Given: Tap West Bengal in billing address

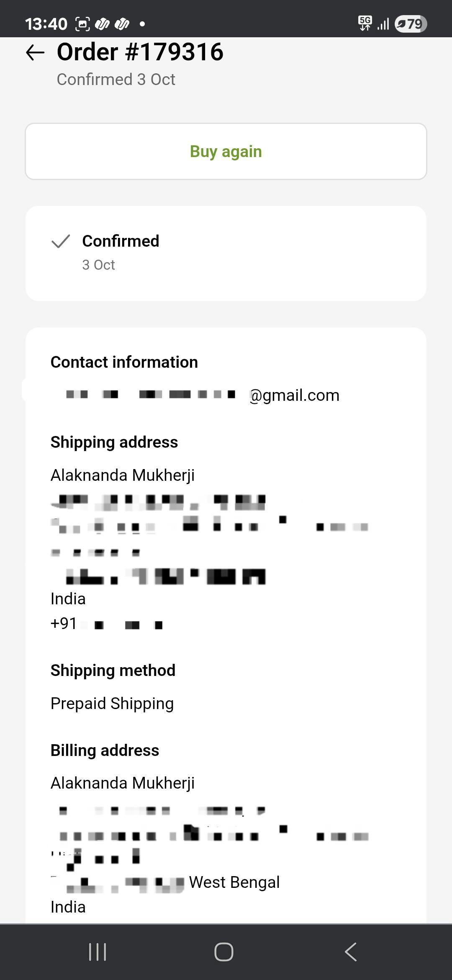Looking at the screenshot, I should (234, 882).
